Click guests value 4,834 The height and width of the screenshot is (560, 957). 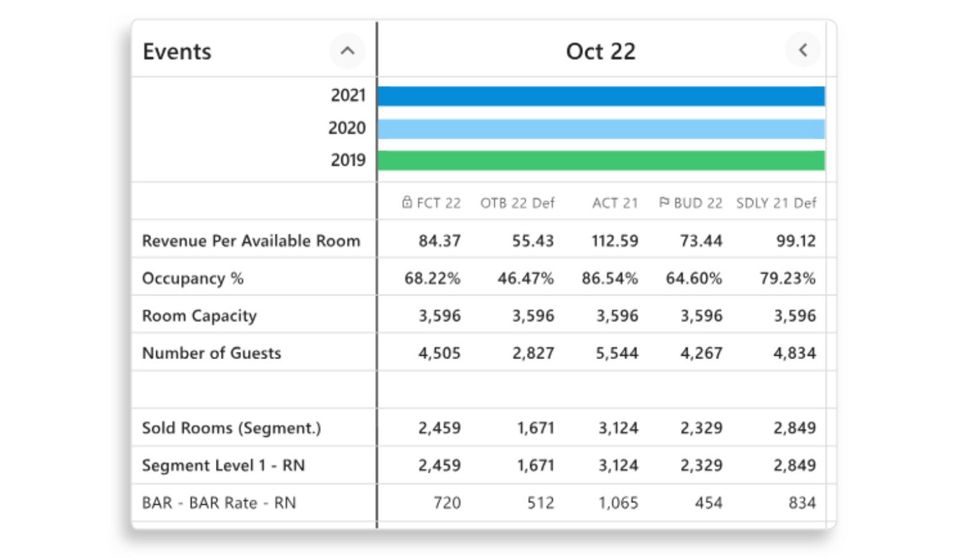coord(795,353)
